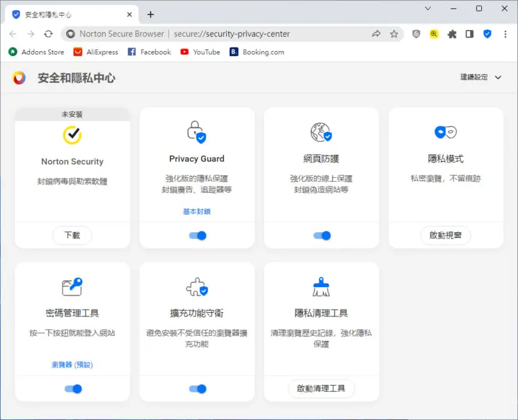Screen dimensions: 518x420
Task: Click the 下載 button for Norton Security
Action: pos(72,235)
